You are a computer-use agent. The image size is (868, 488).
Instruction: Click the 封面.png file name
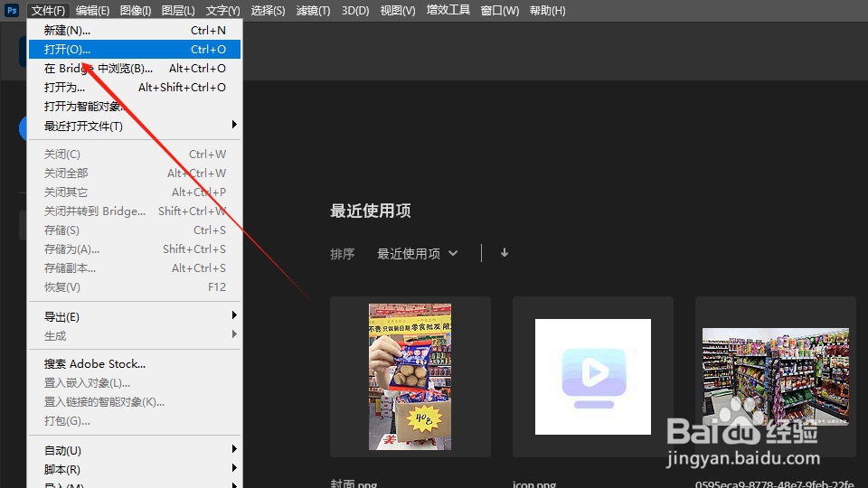[x=354, y=483]
